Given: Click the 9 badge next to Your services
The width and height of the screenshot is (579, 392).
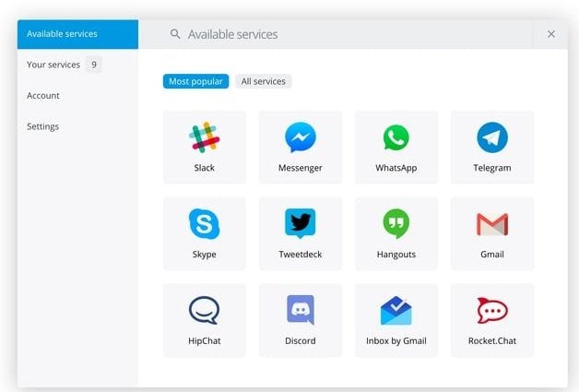Looking at the screenshot, I should (x=94, y=65).
